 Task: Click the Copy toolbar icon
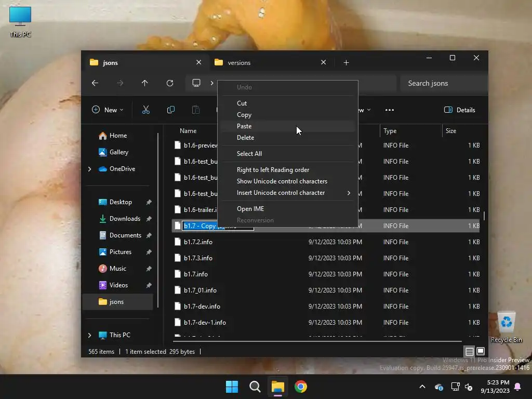tap(170, 110)
